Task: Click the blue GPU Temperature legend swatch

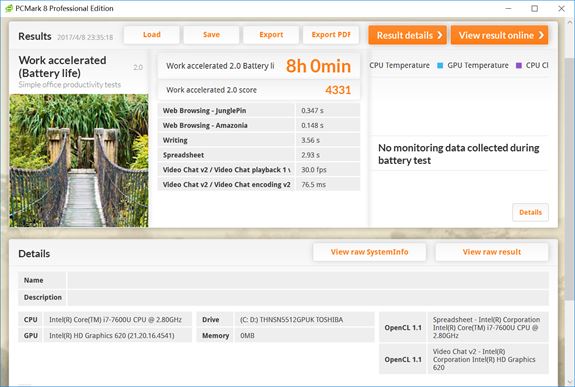Action: point(440,66)
